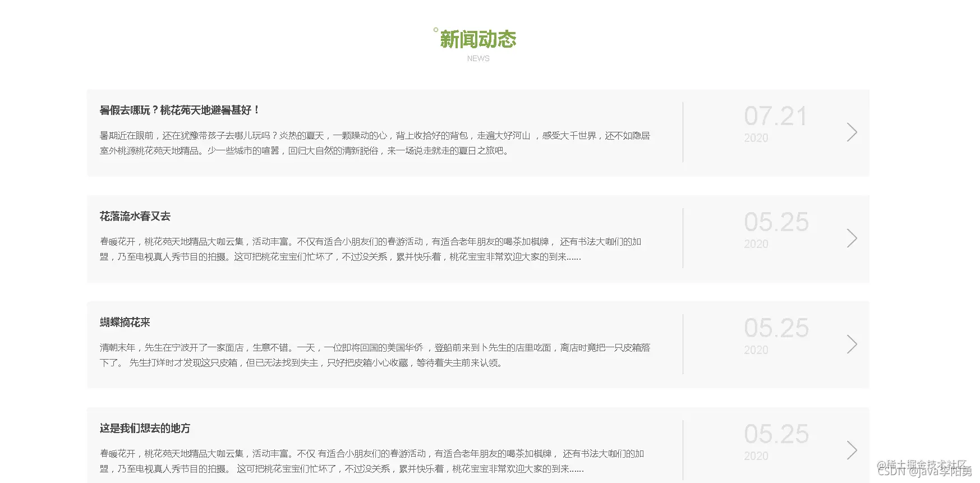Click summary text starting 清朝末年，先生在宁波
Viewport: 980px width, 483px height.
pyautogui.click(x=375, y=355)
